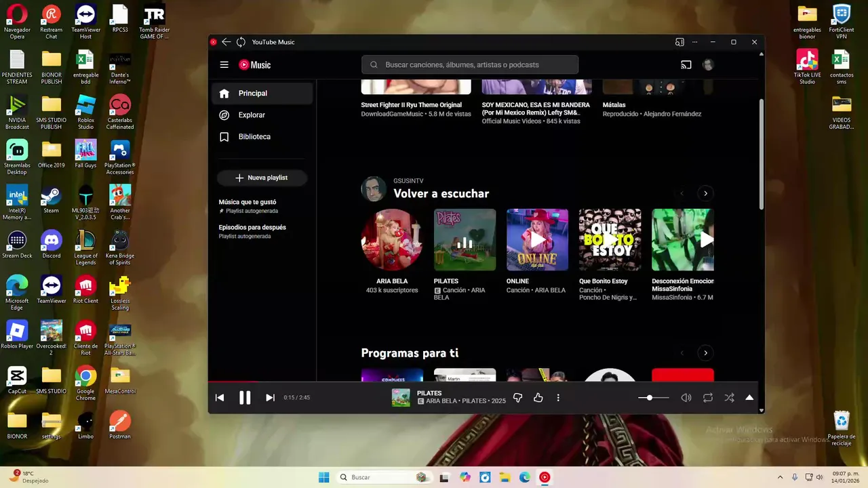
Task: Like the song PILATES
Action: coord(538,398)
